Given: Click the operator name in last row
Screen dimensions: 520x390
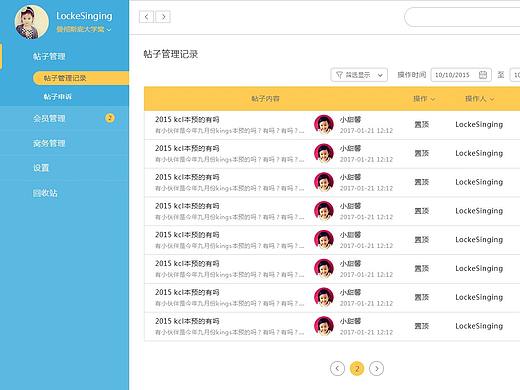Looking at the screenshot, I should click(x=479, y=326).
